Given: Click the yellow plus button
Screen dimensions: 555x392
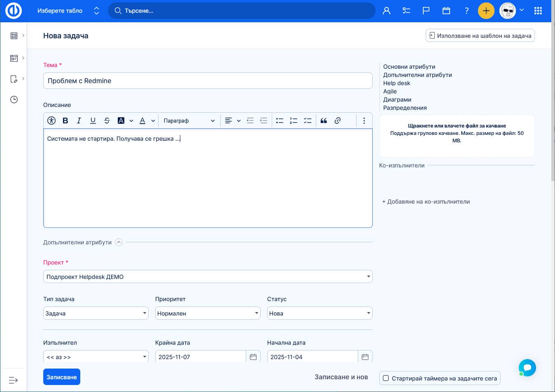Looking at the screenshot, I should [486, 11].
